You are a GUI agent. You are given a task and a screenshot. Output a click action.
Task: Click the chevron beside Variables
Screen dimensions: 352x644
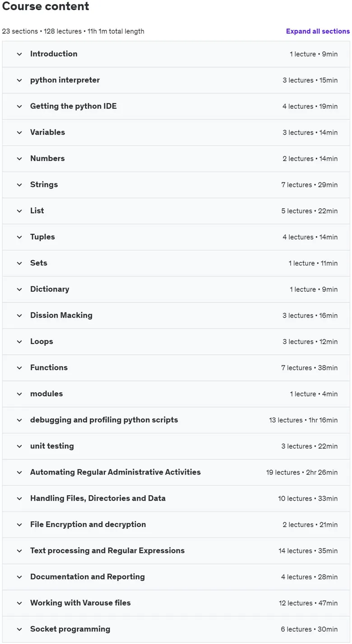click(x=19, y=132)
